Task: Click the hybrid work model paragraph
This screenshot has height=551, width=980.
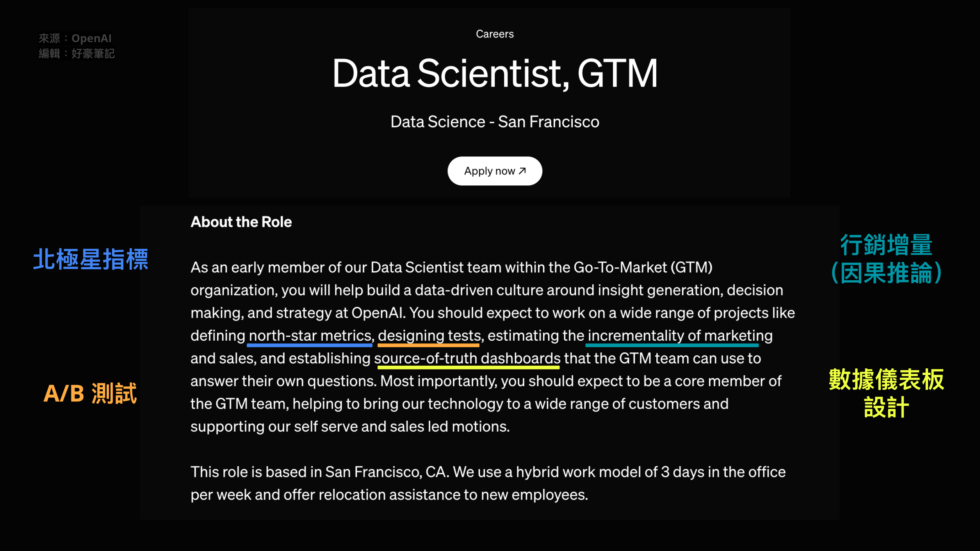Action: (x=488, y=483)
